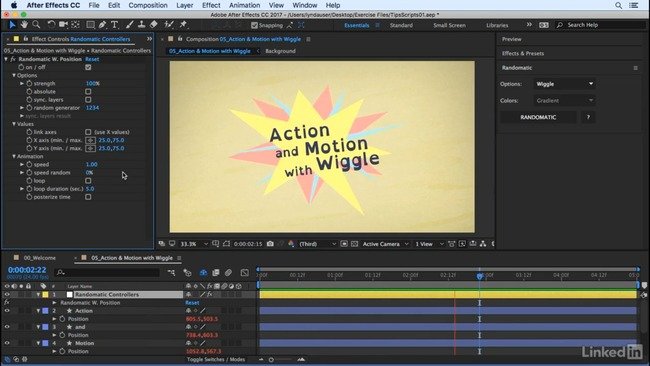Select the Rotation tool
The width and height of the screenshot is (650, 366).
click(x=51, y=25)
